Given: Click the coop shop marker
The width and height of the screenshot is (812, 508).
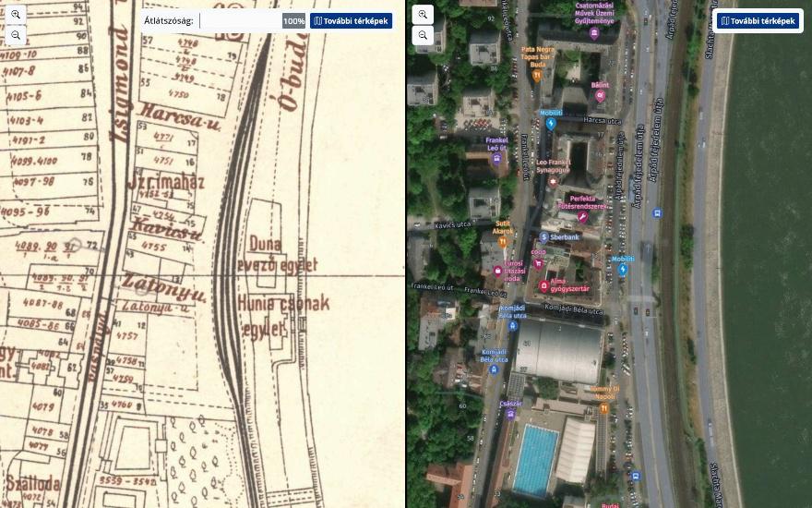Looking at the screenshot, I should click(x=538, y=263).
